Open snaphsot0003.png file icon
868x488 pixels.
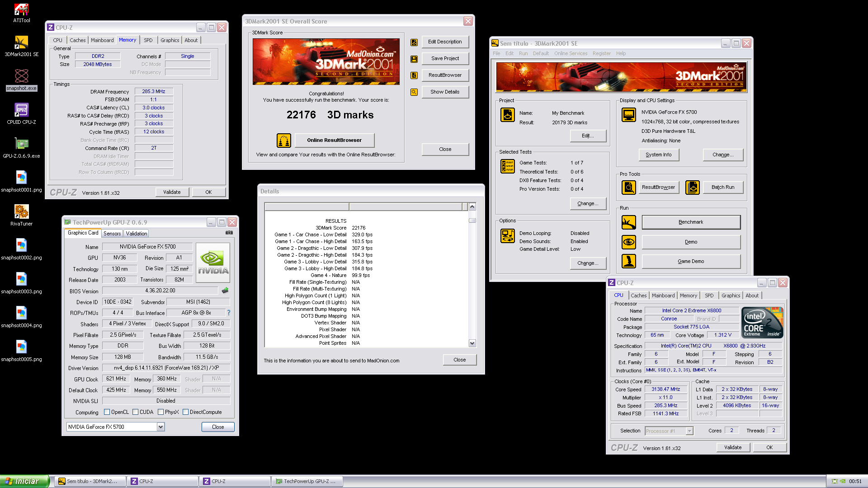[21, 283]
